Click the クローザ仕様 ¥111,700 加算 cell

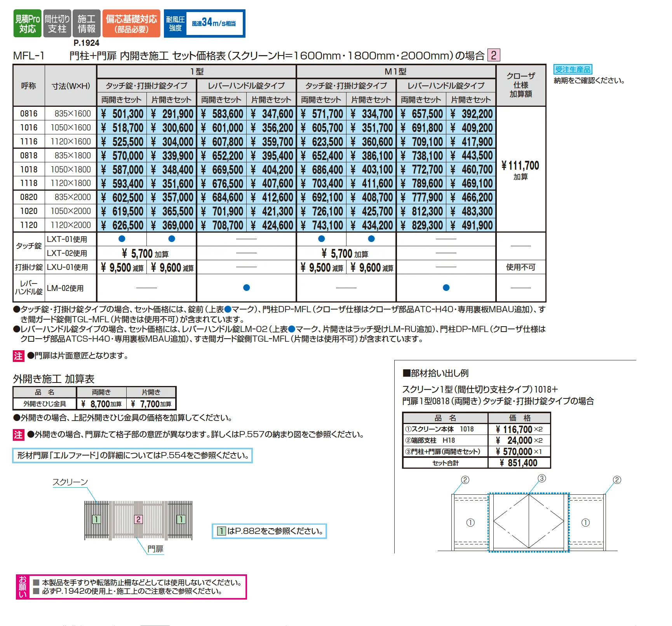point(521,169)
